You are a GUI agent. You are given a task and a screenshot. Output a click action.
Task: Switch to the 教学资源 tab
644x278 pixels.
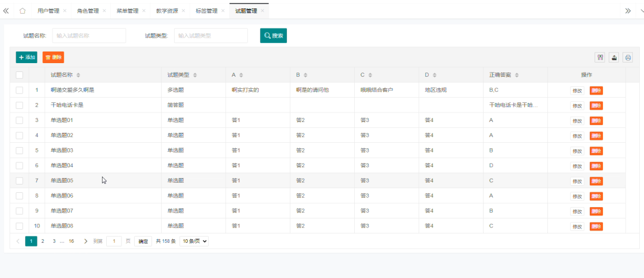coord(167,11)
